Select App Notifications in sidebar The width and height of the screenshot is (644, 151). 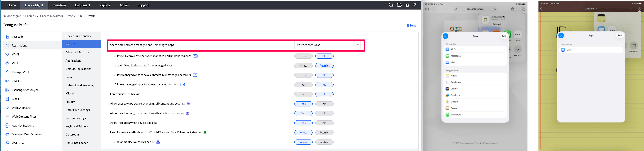(x=32, y=126)
